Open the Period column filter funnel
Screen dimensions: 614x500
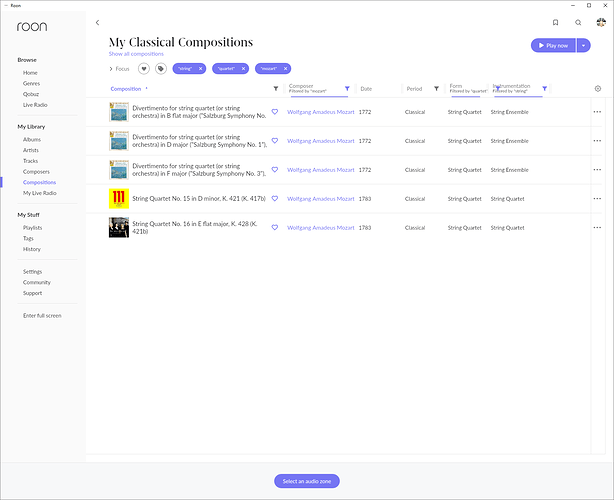436,88
